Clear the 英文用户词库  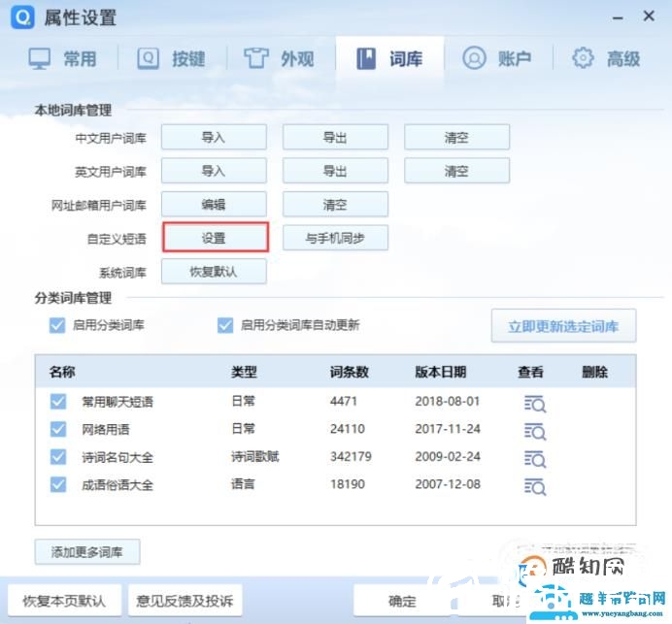[456, 171]
